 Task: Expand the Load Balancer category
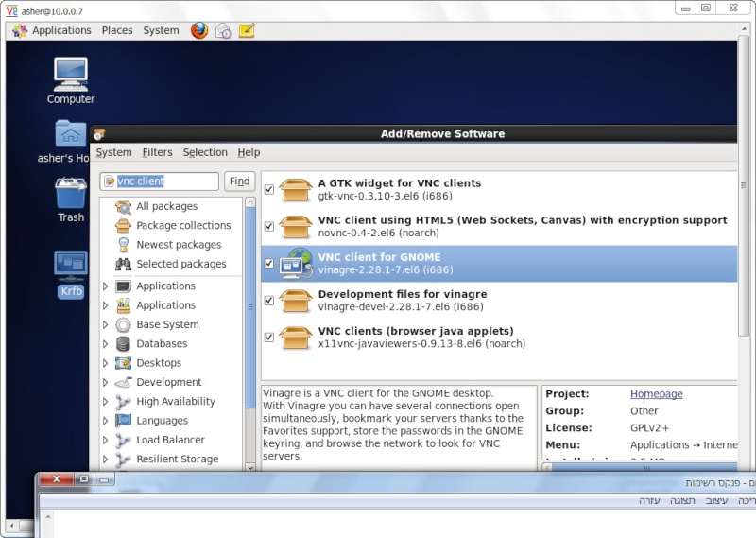[106, 440]
